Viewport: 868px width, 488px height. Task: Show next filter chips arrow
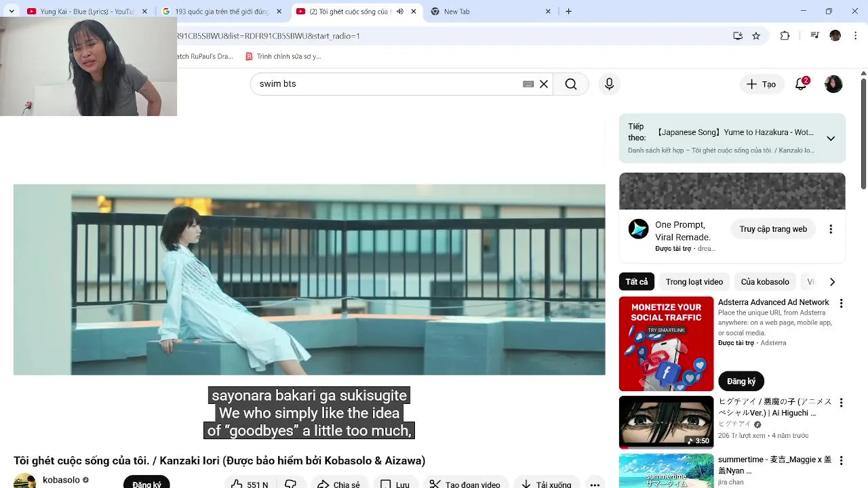click(x=832, y=282)
